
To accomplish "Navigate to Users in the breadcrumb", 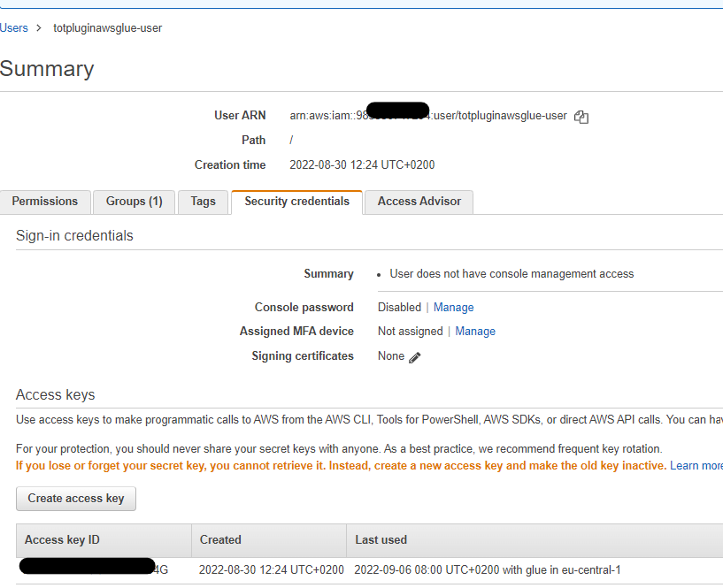I will (14, 28).
